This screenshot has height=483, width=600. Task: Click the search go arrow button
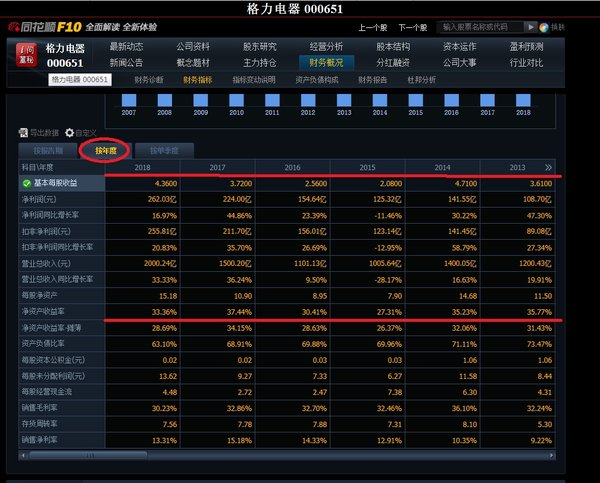(x=531, y=27)
